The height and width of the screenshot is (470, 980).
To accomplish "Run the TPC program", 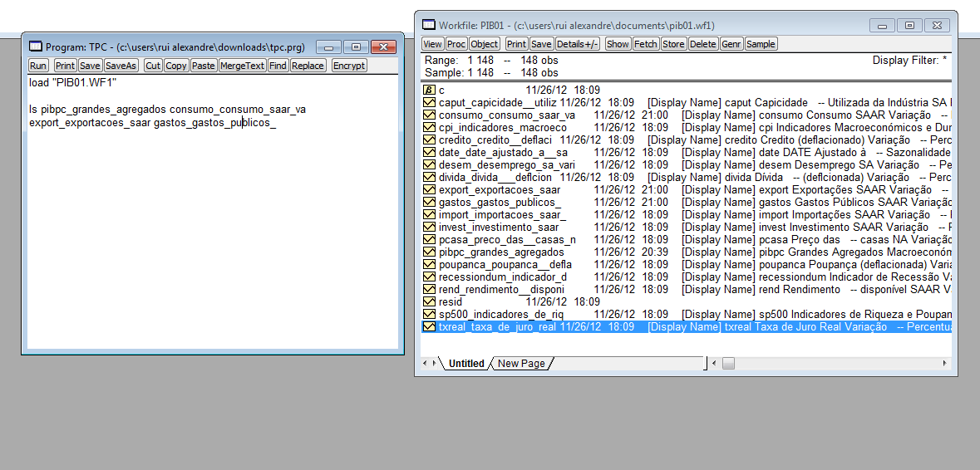I will [x=38, y=66].
